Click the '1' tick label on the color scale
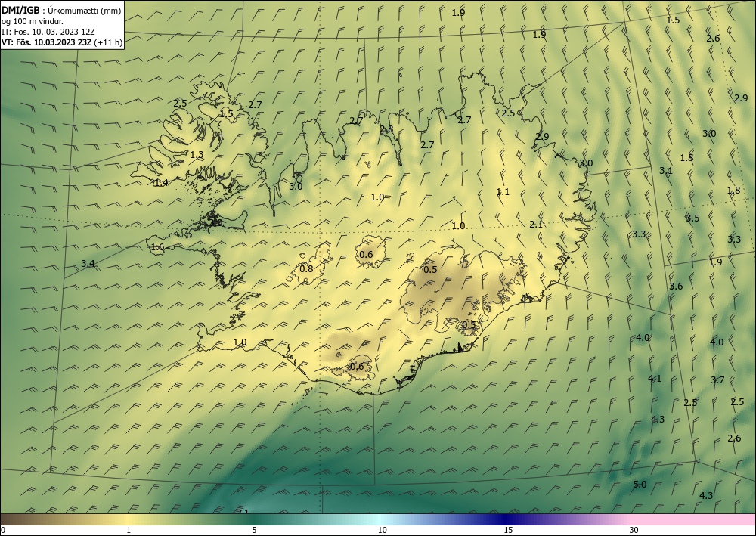Viewport: 756px width, 536px height. [x=129, y=531]
